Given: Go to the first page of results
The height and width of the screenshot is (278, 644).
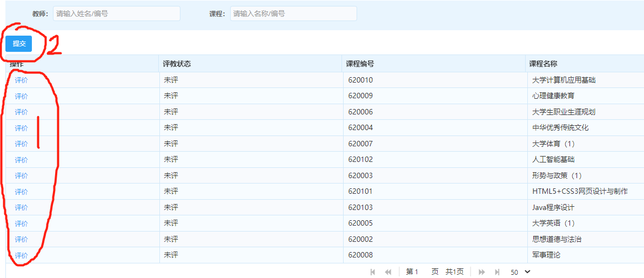Looking at the screenshot, I should tap(373, 272).
